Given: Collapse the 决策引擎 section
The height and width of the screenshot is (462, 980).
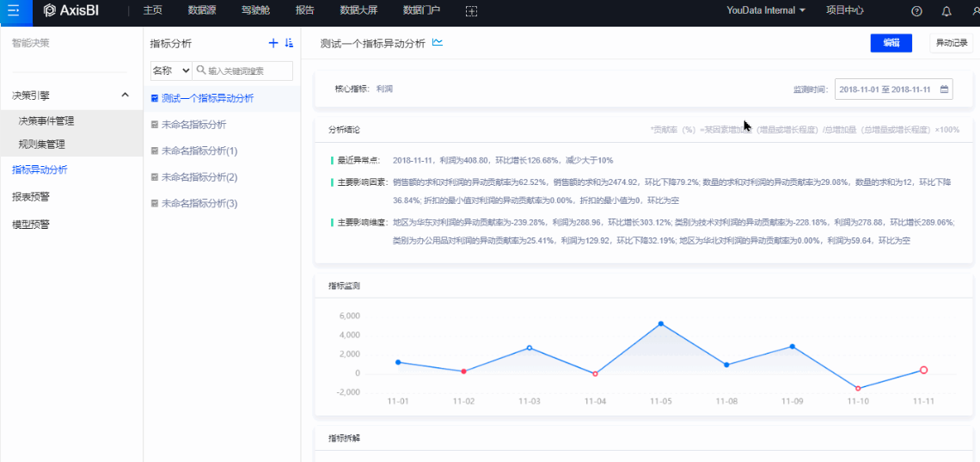Looking at the screenshot, I should tap(125, 95).
